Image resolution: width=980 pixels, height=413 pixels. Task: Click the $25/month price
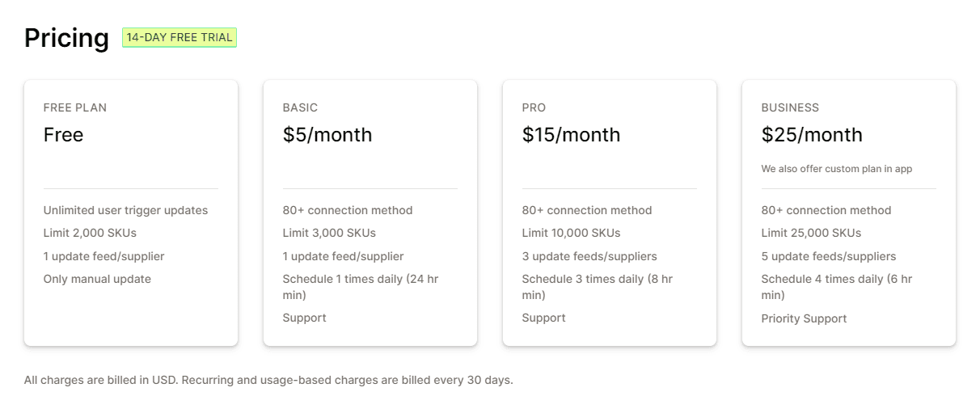[812, 135]
